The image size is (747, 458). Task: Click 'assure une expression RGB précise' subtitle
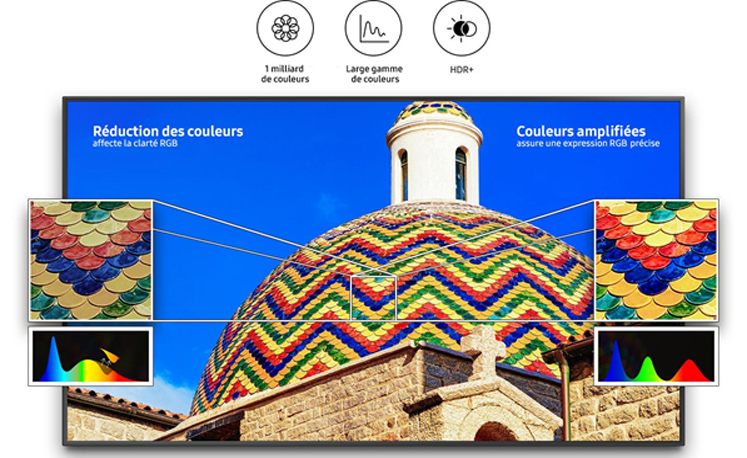tap(587, 143)
